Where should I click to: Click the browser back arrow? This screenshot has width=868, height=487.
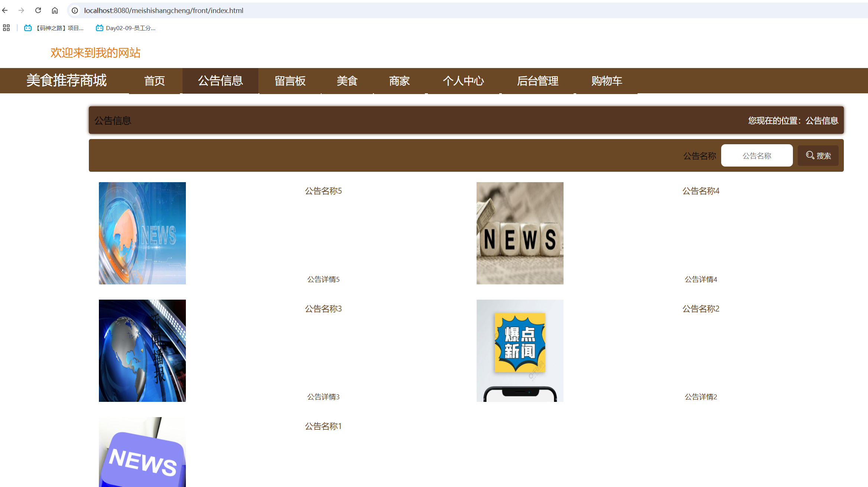tap(5, 10)
